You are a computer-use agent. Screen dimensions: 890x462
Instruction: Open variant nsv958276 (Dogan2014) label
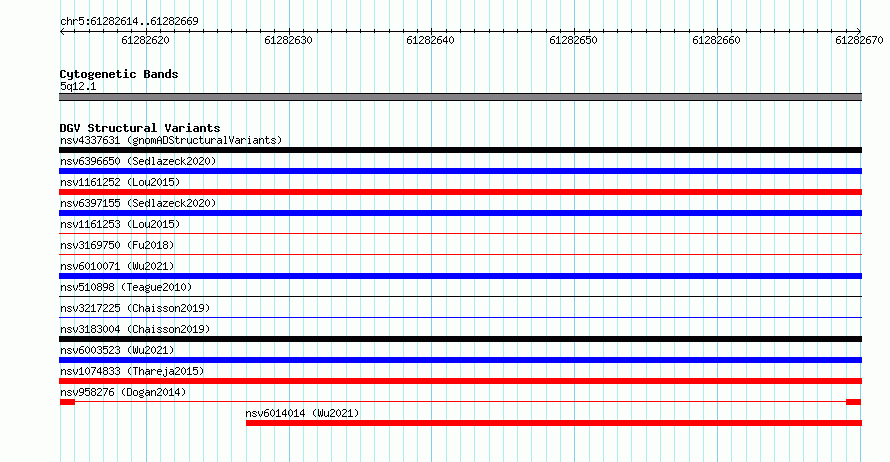[123, 392]
